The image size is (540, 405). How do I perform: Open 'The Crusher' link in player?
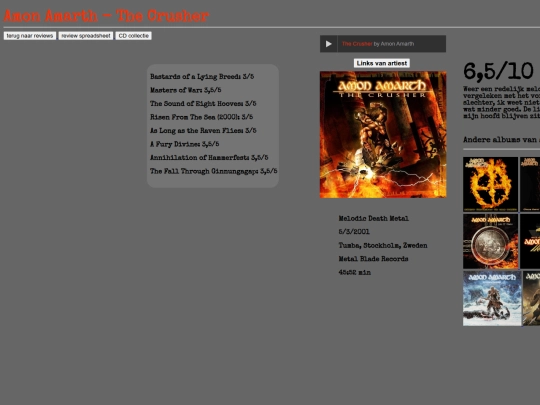pos(357,44)
